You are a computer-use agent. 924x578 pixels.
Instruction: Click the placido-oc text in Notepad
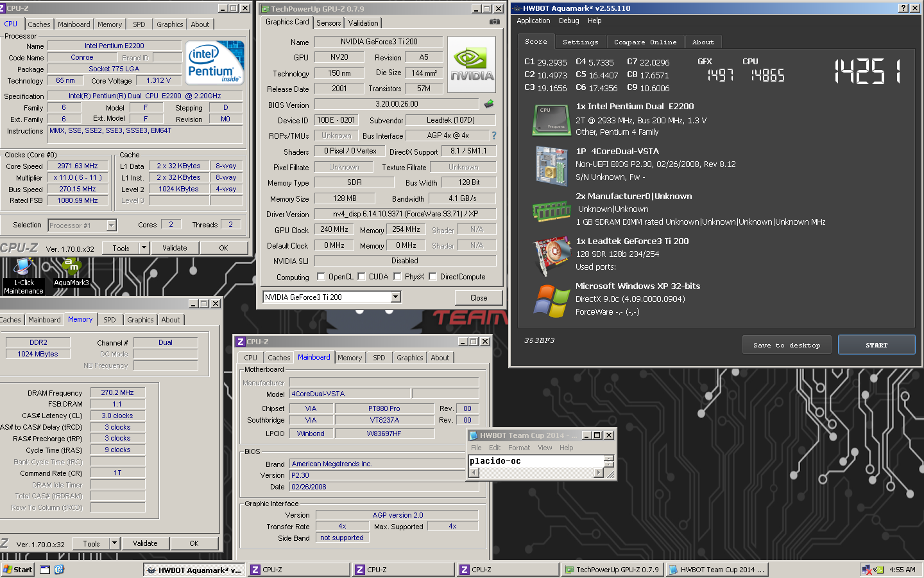(495, 460)
